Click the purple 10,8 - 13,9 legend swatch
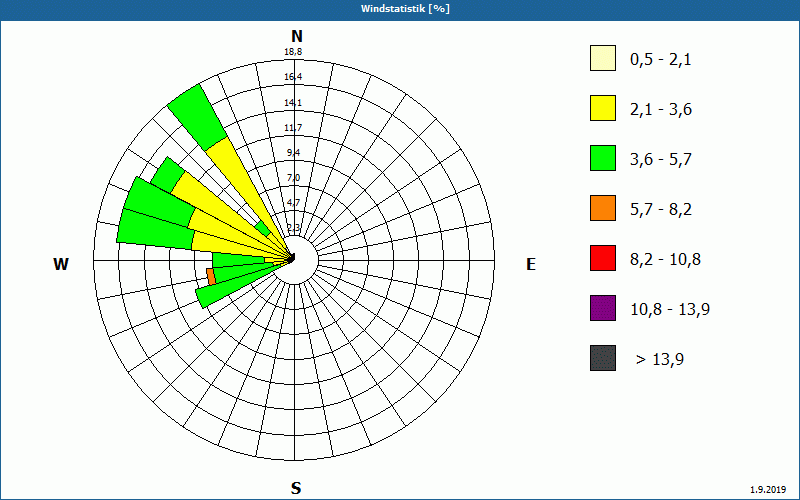Screen dimensions: 800x500 click(603, 308)
